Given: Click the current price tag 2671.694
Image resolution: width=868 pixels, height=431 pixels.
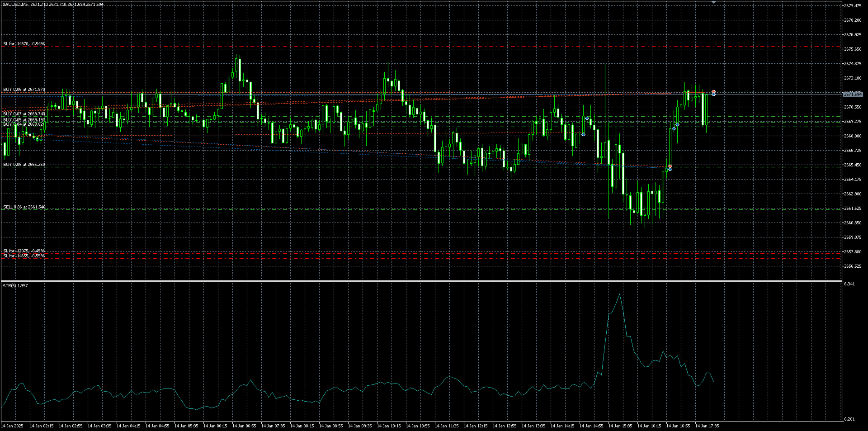Looking at the screenshot, I should pos(853,94).
